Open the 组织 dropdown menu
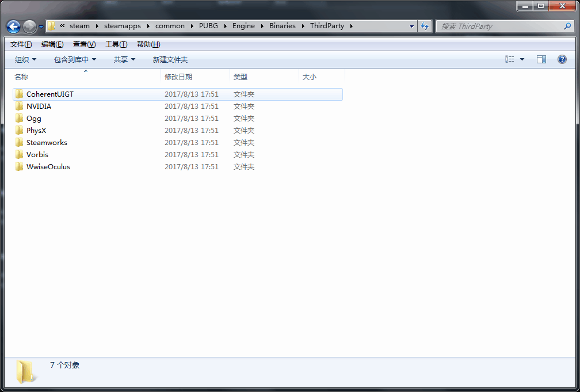The image size is (580, 392). coord(25,60)
